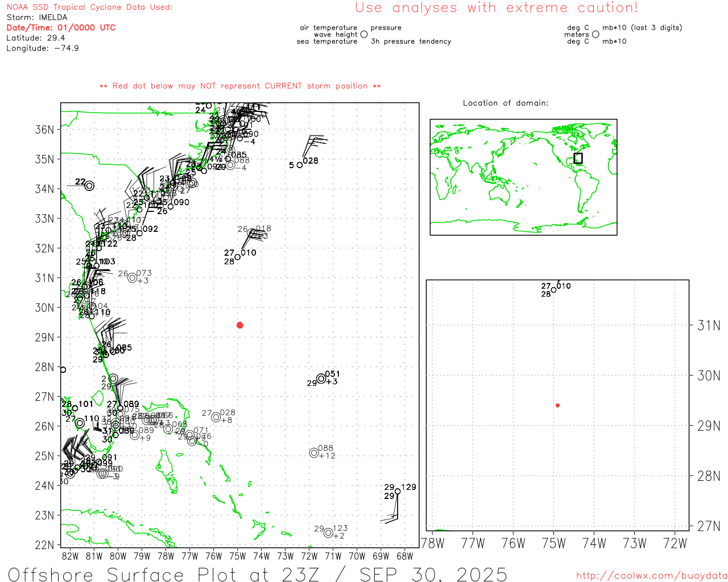
Task: Click the '75W' longitude label on main map
Action: 237,556
